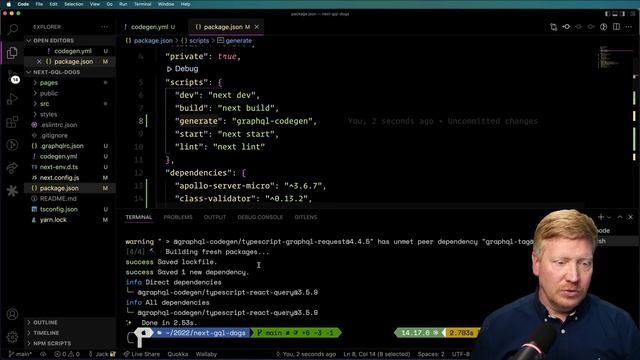Screen dimensions: 640x360
Task: Open editor more actions ellipsis
Action: (x=629, y=27)
